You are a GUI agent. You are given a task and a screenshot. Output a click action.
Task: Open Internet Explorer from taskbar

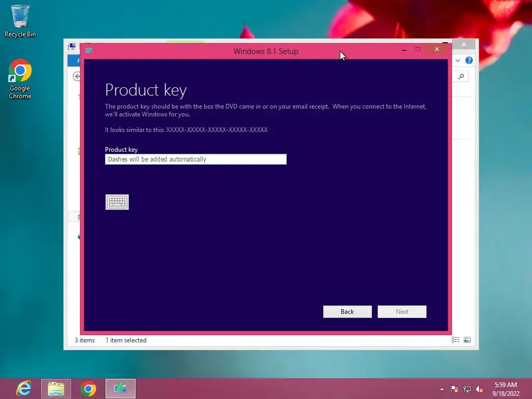[24, 389]
